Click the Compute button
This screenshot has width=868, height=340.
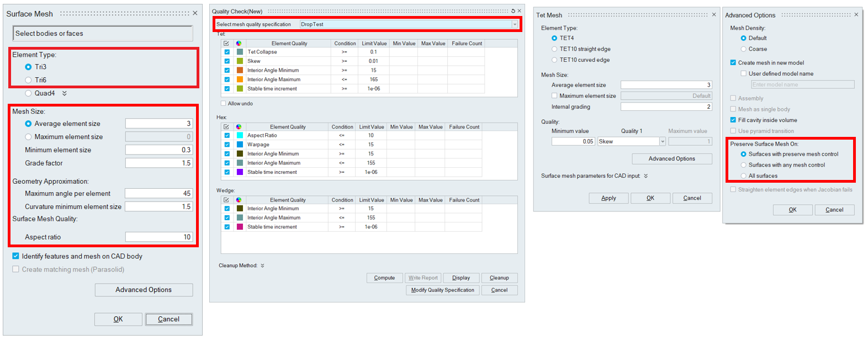click(384, 278)
